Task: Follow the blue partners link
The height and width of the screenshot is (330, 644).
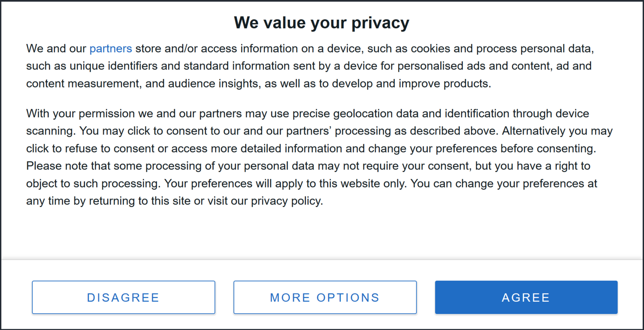Action: (x=111, y=49)
